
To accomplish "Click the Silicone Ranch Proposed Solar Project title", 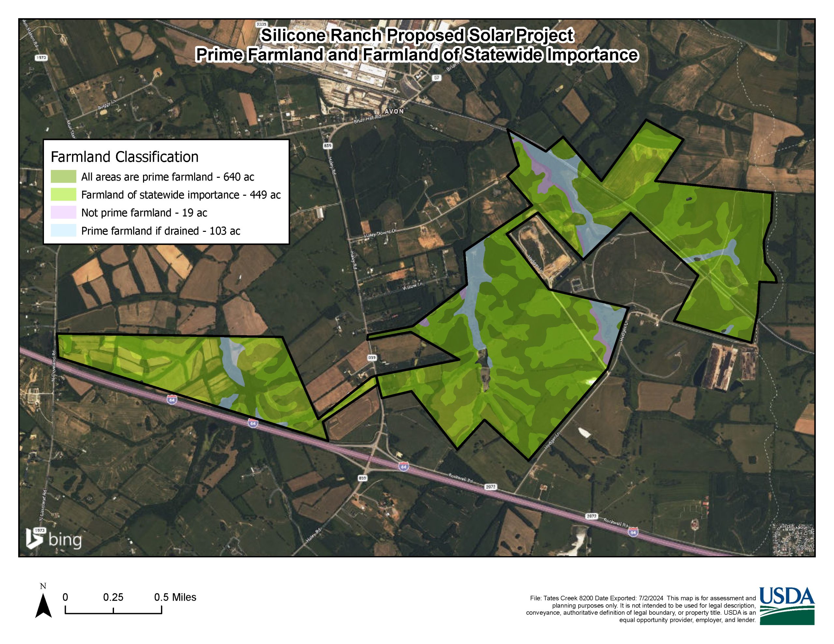I will click(x=417, y=35).
